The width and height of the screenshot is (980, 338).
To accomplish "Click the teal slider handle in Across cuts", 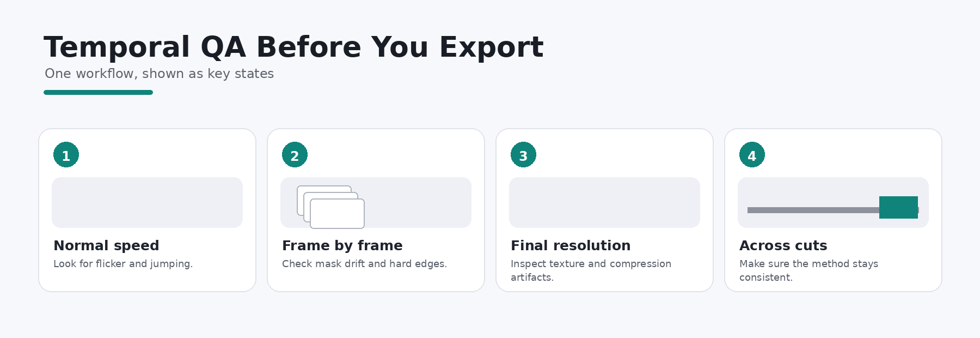I will pyautogui.click(x=898, y=207).
